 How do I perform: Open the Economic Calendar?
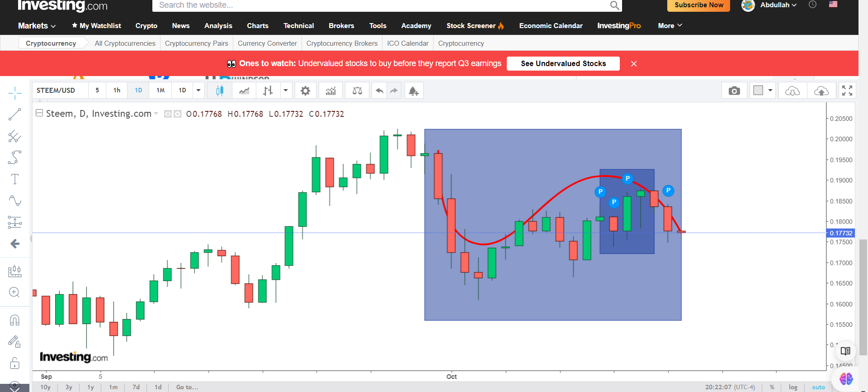551,26
